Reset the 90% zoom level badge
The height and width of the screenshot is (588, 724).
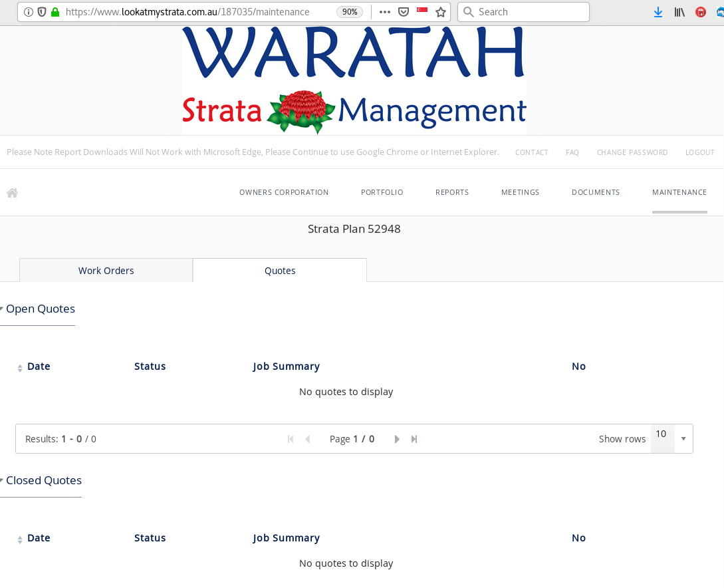[x=350, y=12]
